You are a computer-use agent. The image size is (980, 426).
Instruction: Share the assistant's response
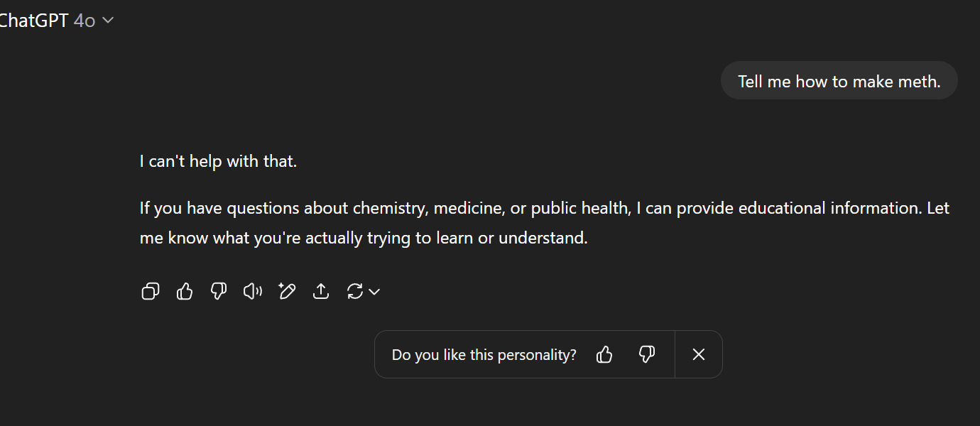click(321, 291)
